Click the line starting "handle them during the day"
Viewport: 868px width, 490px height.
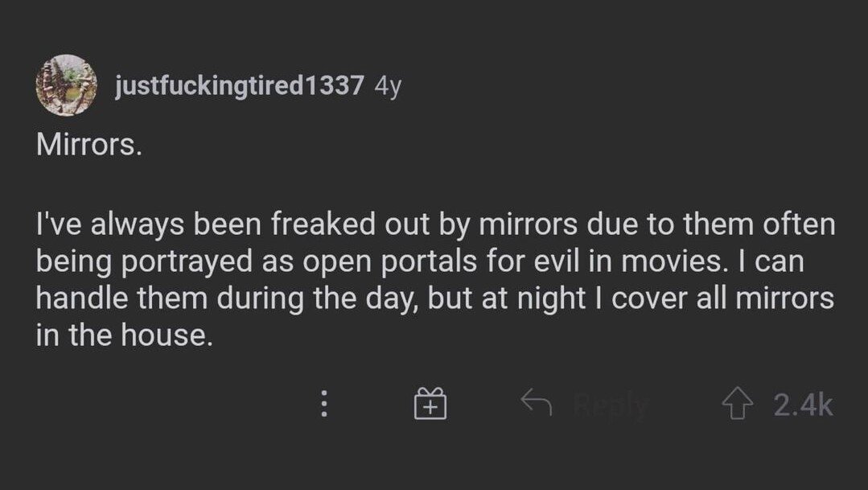[435, 299]
